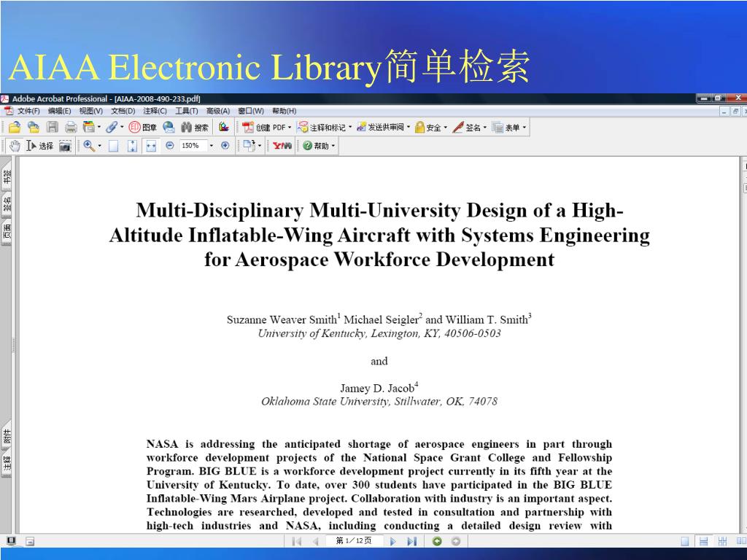Set view to Fit Width icon
The width and height of the screenshot is (747, 560).
tap(150, 146)
